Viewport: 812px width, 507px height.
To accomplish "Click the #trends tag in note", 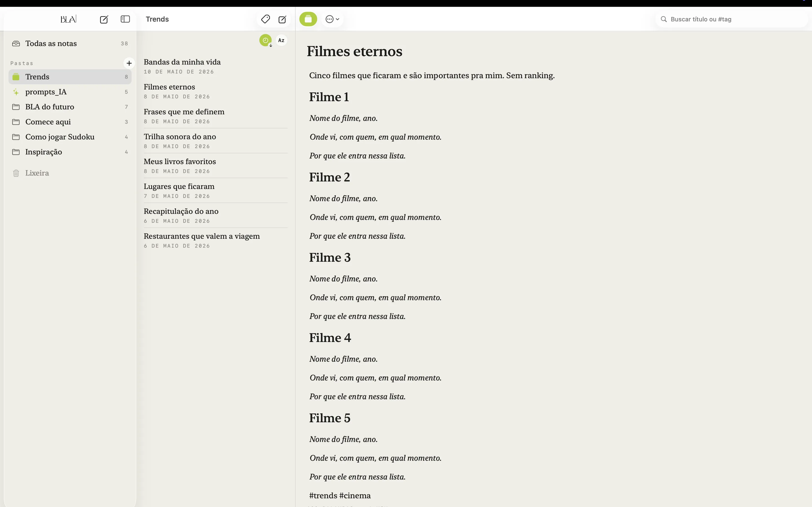I will [x=323, y=496].
